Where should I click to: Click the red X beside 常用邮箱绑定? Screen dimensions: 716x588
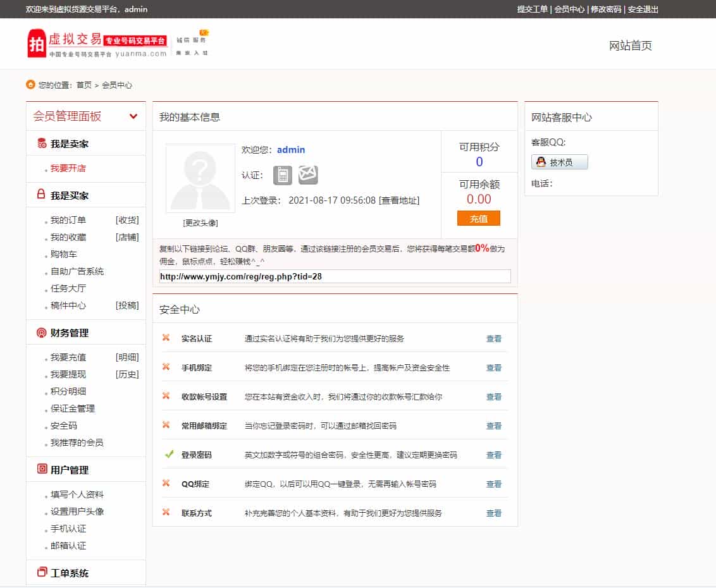166,425
